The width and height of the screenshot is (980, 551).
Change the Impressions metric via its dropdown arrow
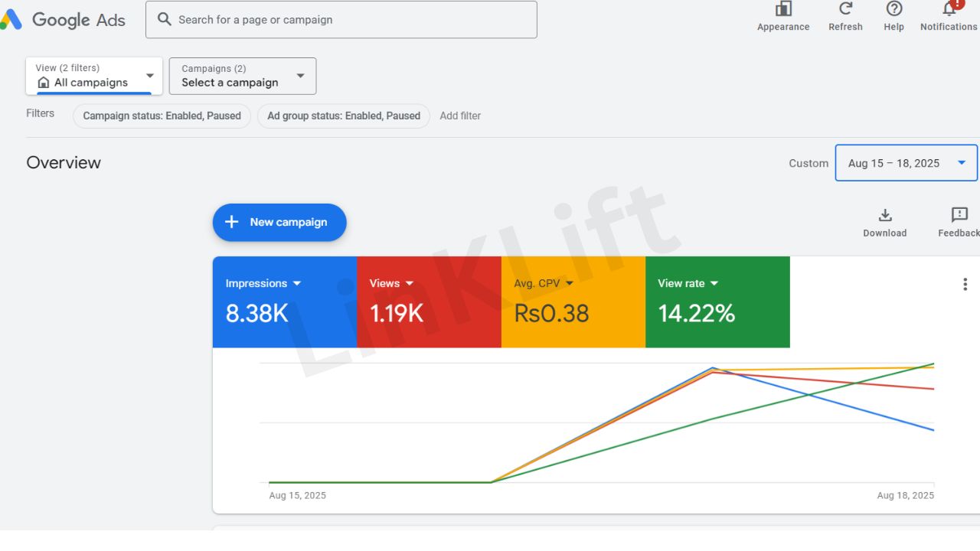coord(297,284)
